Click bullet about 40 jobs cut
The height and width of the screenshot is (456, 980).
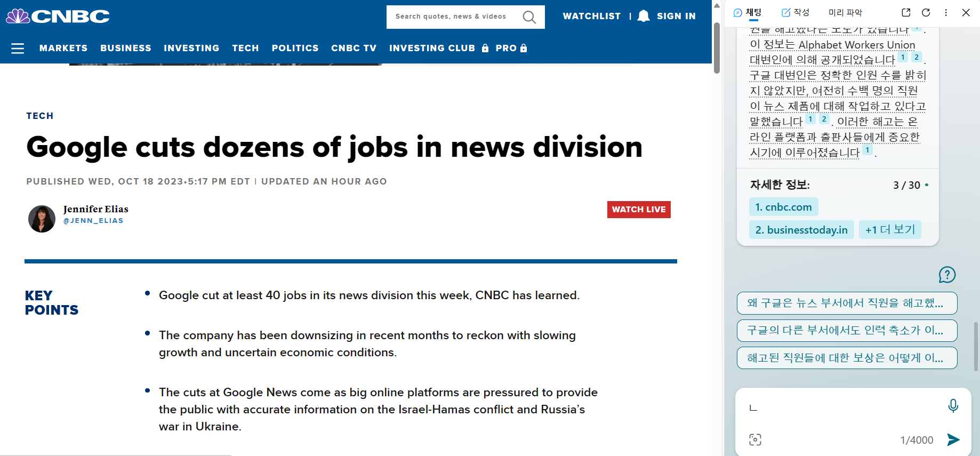click(369, 295)
